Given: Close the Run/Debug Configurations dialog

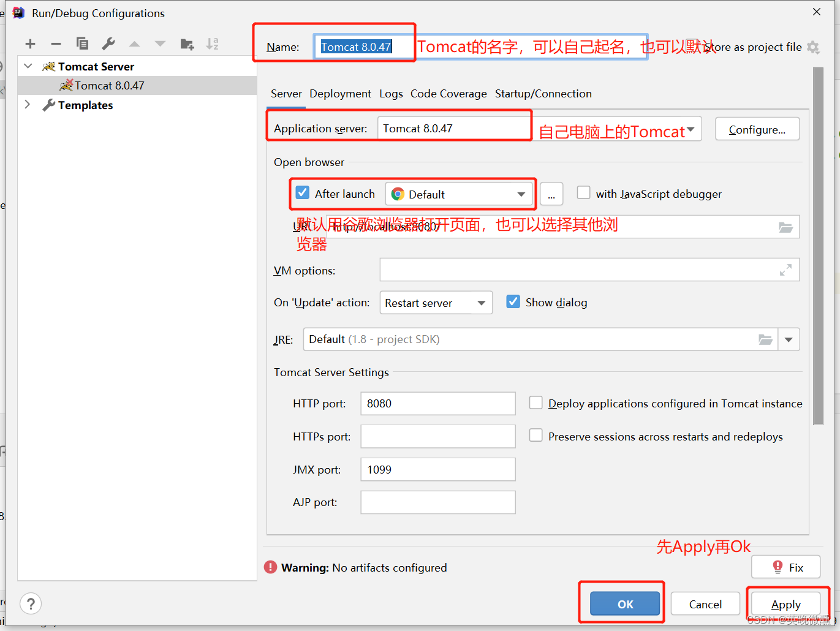Looking at the screenshot, I should click(x=817, y=12).
